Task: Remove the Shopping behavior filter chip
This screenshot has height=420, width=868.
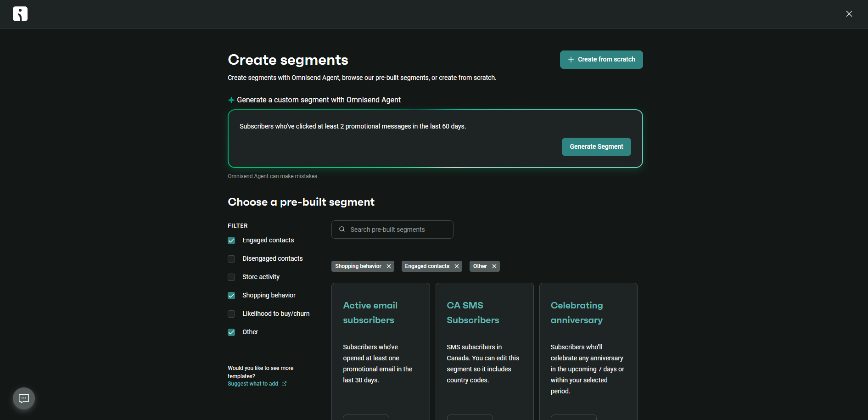Action: [x=389, y=266]
